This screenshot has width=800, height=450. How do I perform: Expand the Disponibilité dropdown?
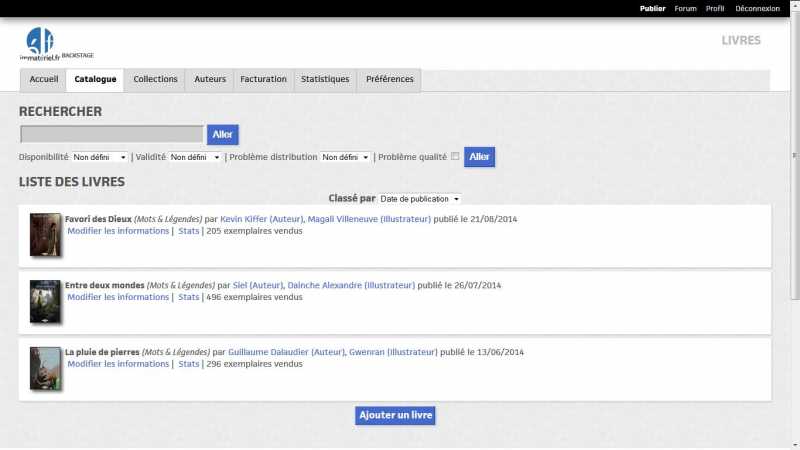pyautogui.click(x=100, y=158)
